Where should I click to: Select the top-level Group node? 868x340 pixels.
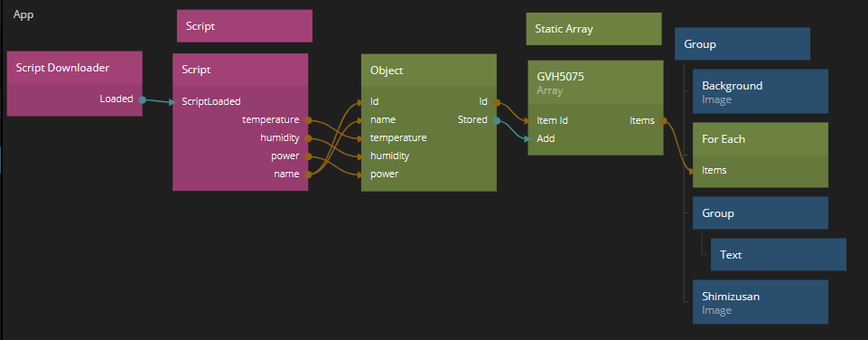coord(742,43)
